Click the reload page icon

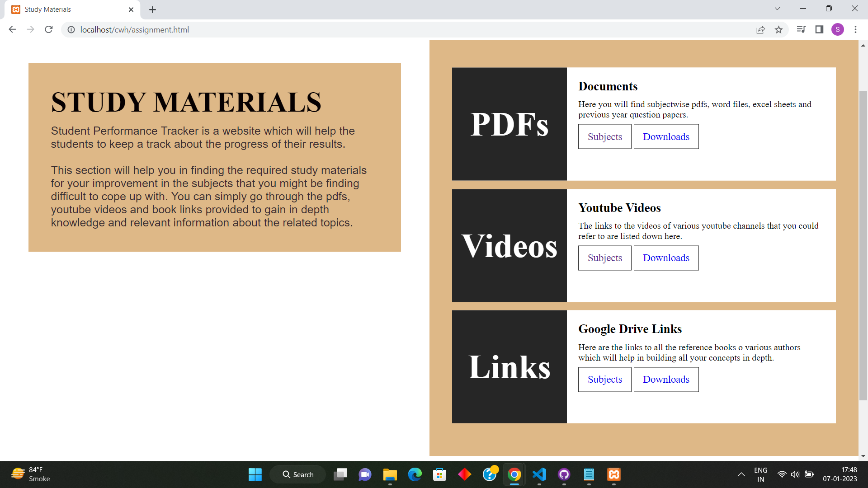(x=49, y=29)
